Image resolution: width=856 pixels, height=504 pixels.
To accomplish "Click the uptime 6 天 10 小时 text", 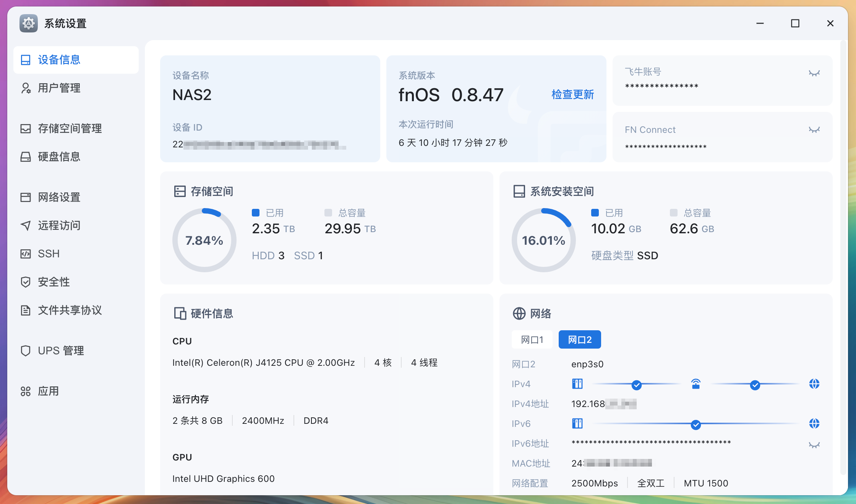I will pos(453,143).
